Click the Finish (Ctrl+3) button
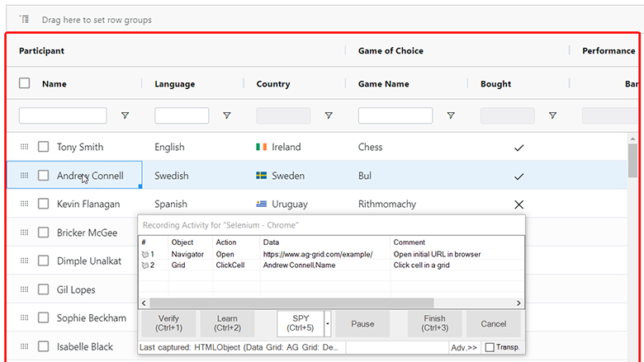 (434, 323)
